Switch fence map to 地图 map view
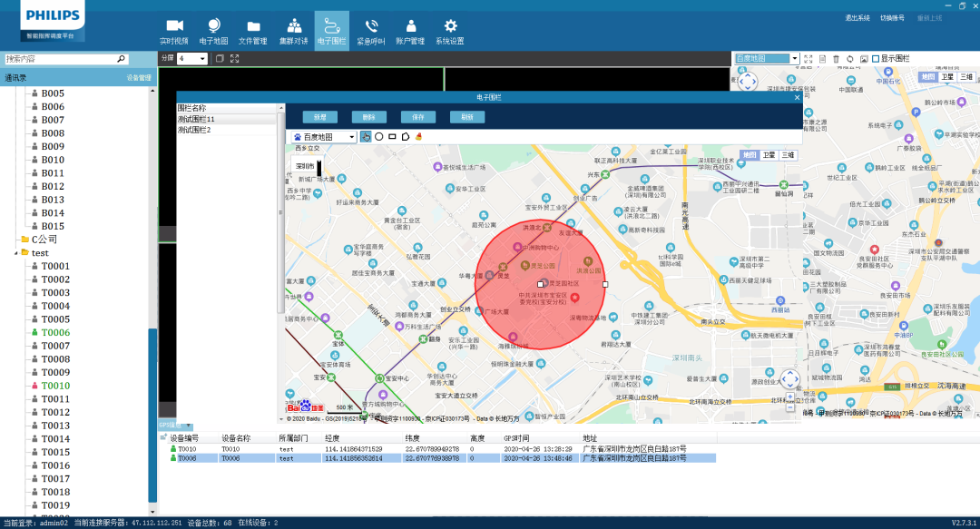The width and height of the screenshot is (980, 529). click(x=750, y=155)
